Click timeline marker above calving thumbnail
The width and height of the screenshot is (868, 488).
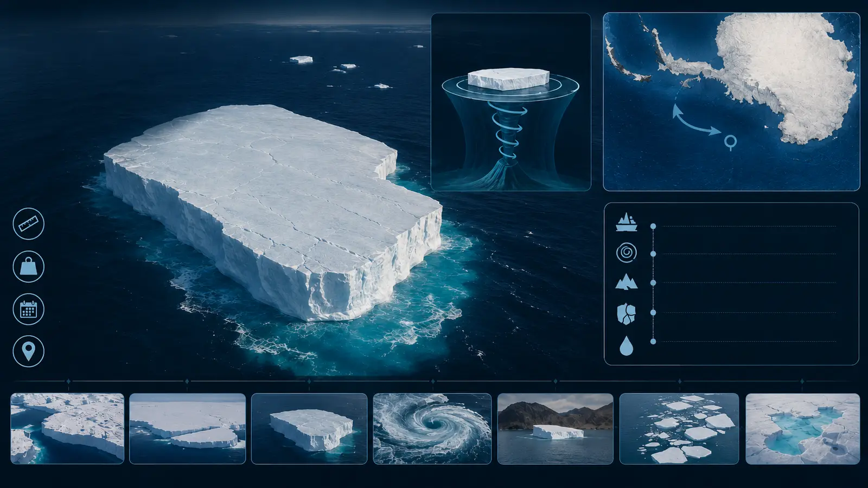pyautogui.click(x=187, y=382)
